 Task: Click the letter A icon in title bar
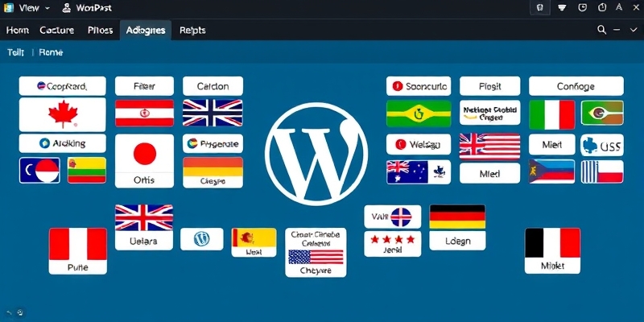coord(619,7)
